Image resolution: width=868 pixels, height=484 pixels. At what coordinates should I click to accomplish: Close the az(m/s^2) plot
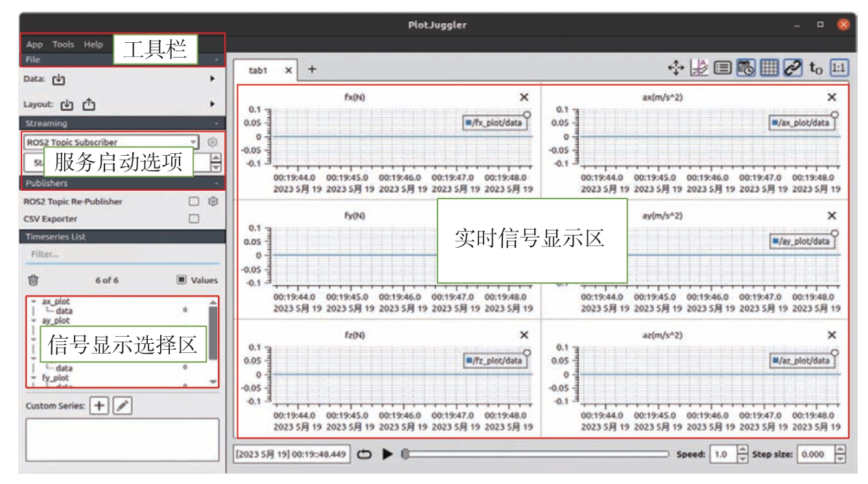click(832, 335)
